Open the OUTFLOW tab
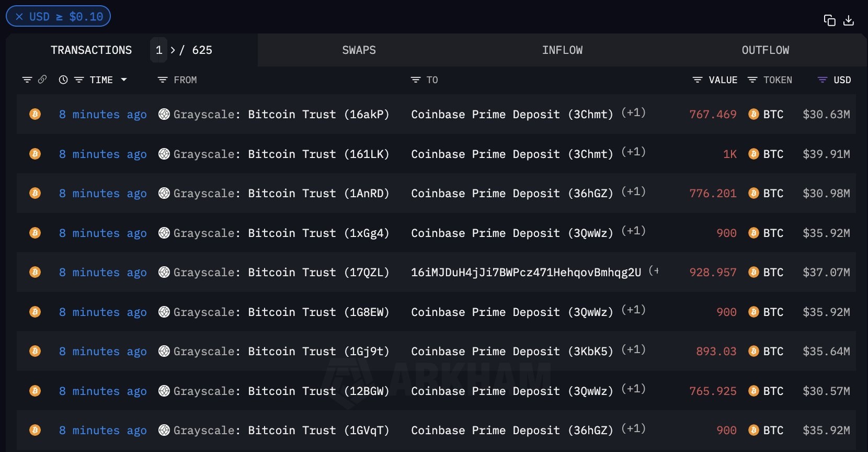The height and width of the screenshot is (452, 868). 765,50
